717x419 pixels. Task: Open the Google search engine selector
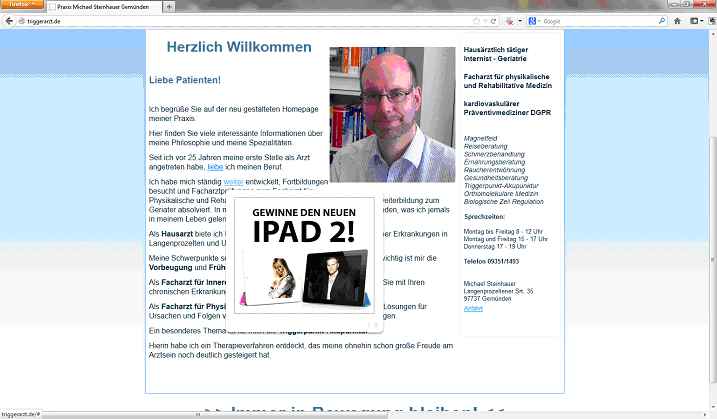(x=534, y=21)
